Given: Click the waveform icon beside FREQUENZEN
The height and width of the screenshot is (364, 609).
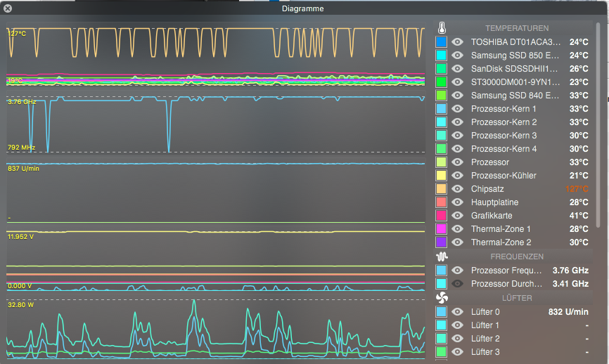Looking at the screenshot, I should [x=442, y=256].
